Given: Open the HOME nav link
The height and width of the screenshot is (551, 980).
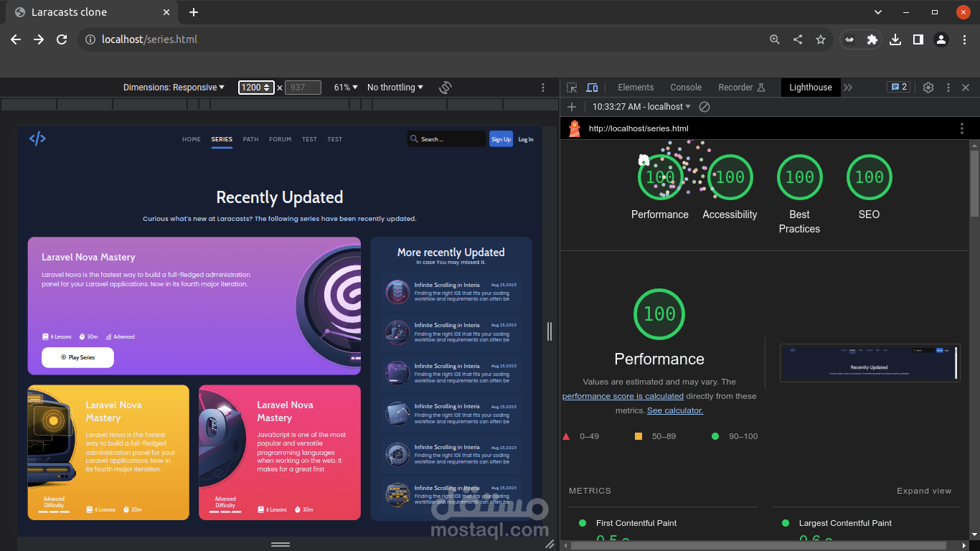Looking at the screenshot, I should pyautogui.click(x=192, y=139).
